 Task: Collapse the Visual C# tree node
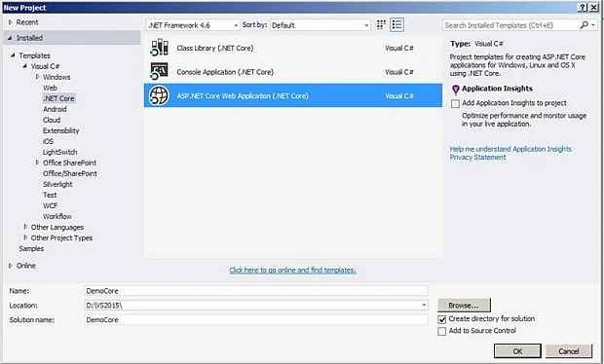click(24, 66)
